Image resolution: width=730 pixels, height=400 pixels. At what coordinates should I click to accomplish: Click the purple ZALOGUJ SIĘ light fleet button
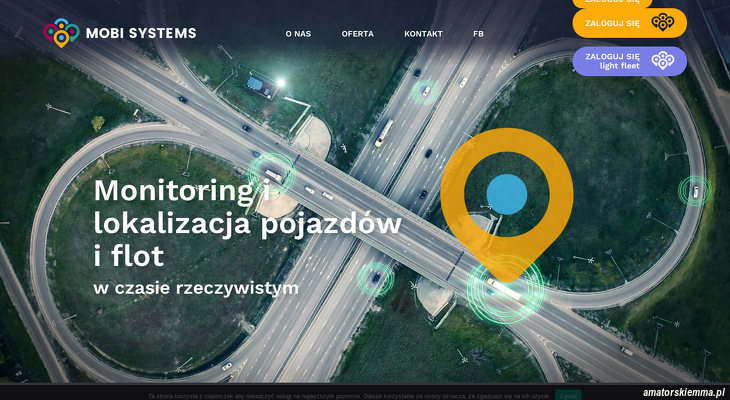(629, 61)
